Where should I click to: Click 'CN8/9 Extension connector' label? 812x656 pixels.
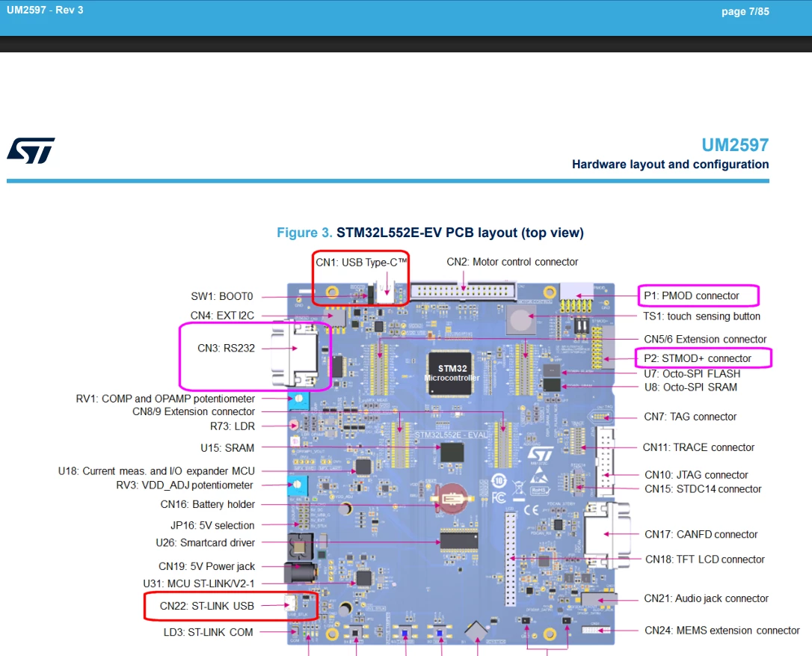pos(194,411)
